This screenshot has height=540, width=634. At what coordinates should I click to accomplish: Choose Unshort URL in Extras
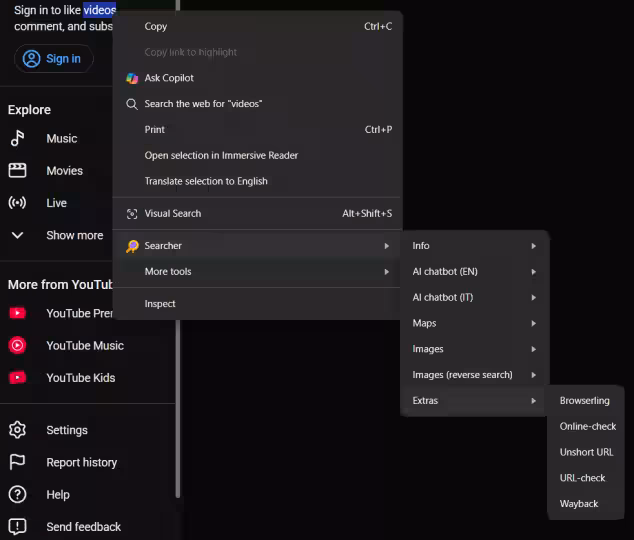(586, 452)
